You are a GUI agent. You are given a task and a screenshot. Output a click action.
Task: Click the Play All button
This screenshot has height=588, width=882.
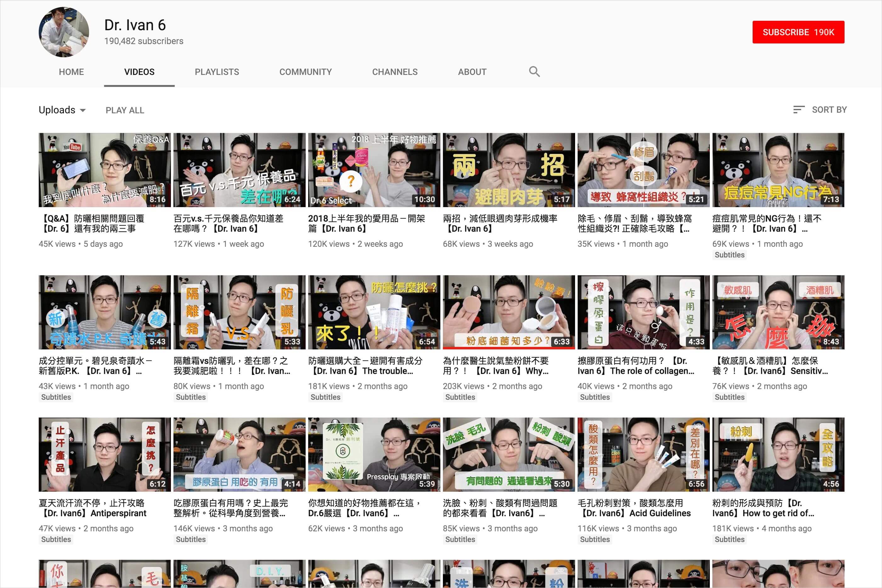tap(125, 110)
